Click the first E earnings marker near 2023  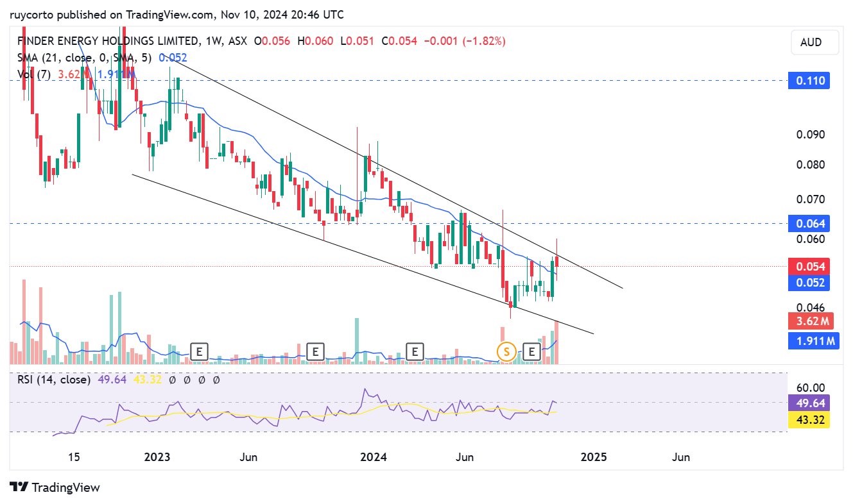click(199, 351)
